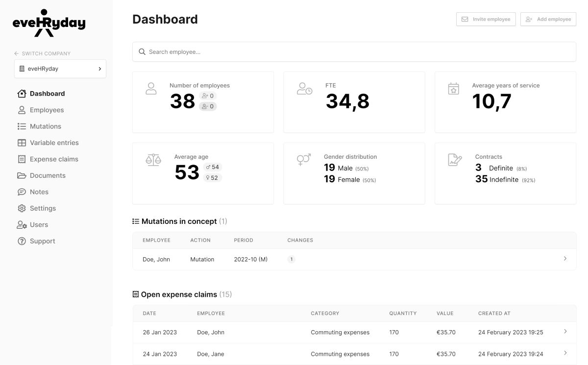The width and height of the screenshot is (588, 365).
Task: Expand John Doe's mutation row chevron
Action: (x=565, y=259)
